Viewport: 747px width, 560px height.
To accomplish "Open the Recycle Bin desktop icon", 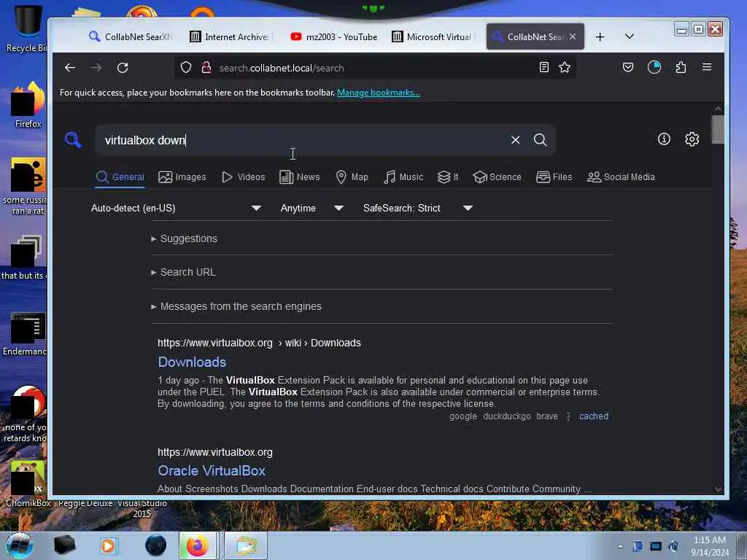I will 26,28.
